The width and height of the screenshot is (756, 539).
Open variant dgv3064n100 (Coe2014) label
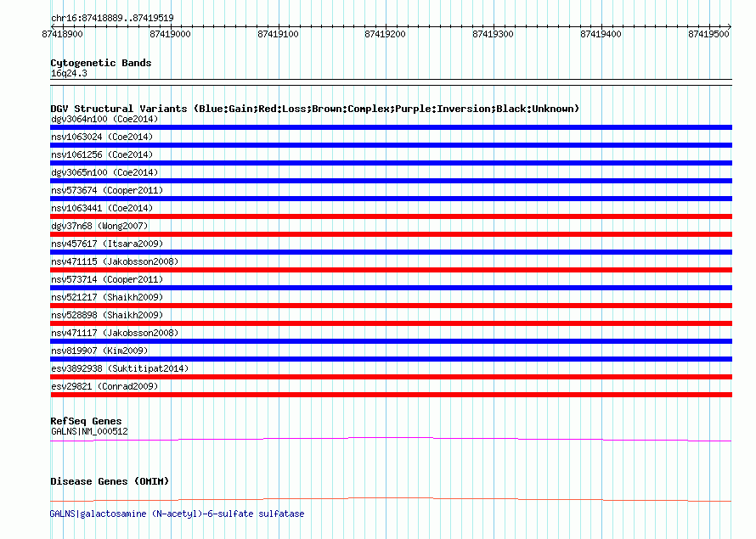104,119
